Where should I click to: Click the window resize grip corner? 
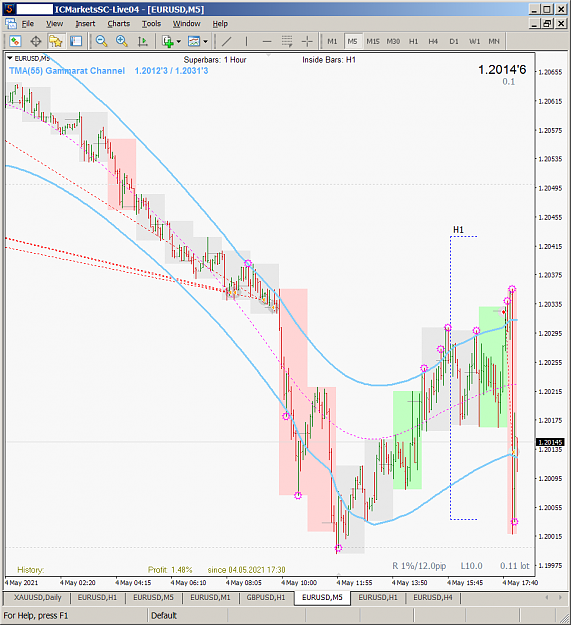pyautogui.click(x=564, y=618)
